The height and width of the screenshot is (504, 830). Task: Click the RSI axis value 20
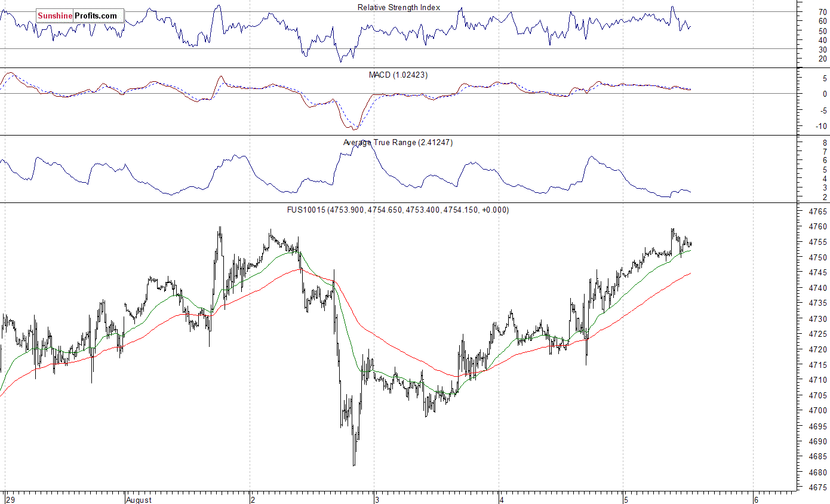[x=822, y=59]
